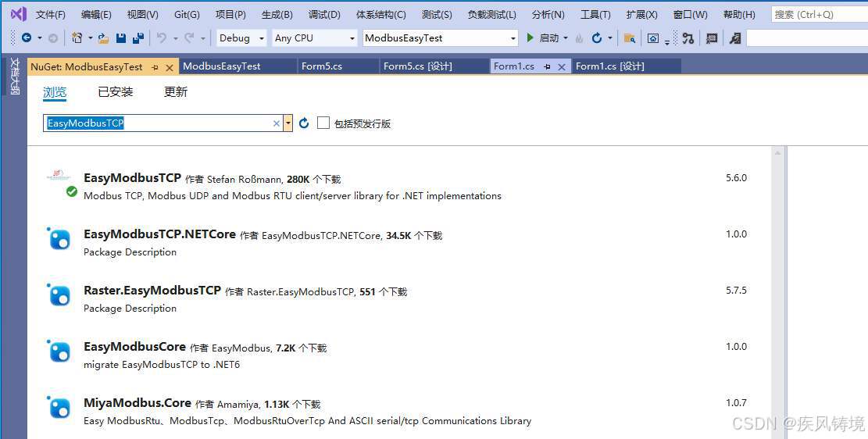
Task: Open the Git(G) menu
Action: coord(187,14)
